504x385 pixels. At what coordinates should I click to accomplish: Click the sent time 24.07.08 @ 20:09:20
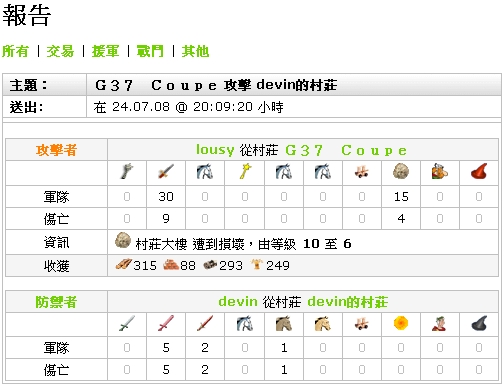(x=182, y=107)
